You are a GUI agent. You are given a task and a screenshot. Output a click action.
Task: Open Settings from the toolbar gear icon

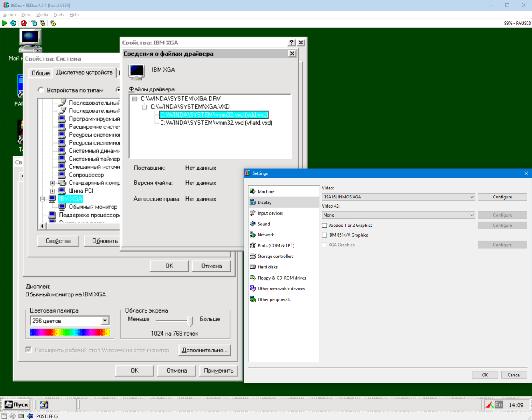pos(53,23)
